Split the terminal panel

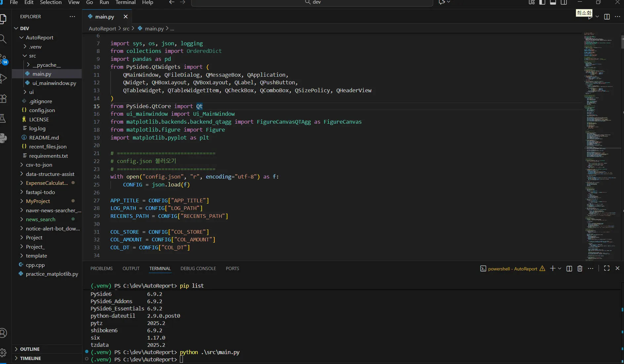569,268
